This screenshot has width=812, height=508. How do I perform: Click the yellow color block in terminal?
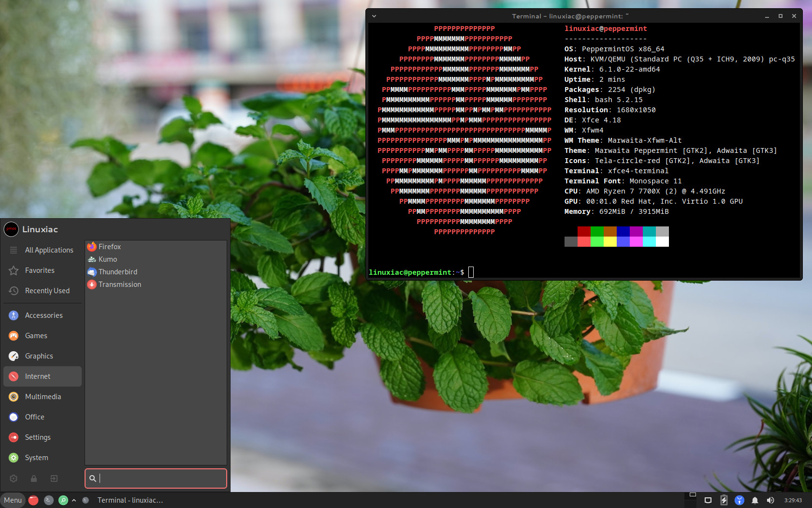610,241
